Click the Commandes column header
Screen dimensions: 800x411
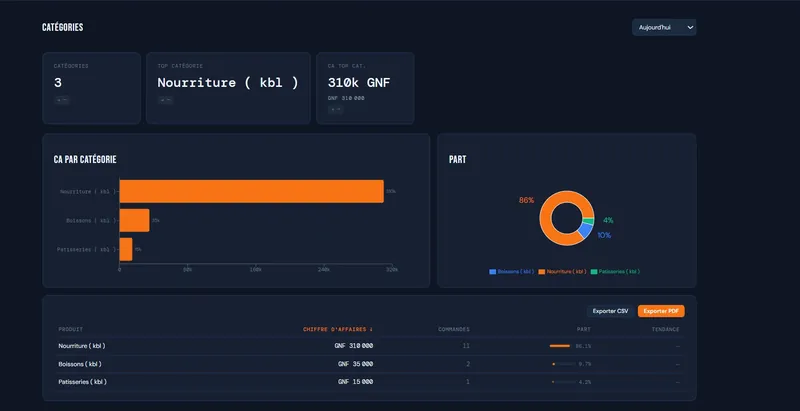pos(454,329)
